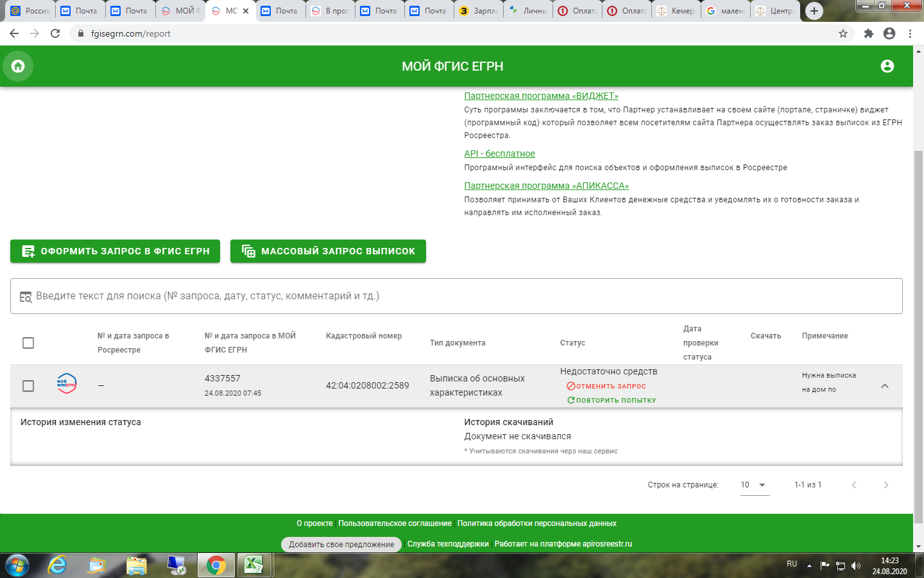Switch to the Центр browser tab
This screenshot has width=924, height=578.
(775, 11)
